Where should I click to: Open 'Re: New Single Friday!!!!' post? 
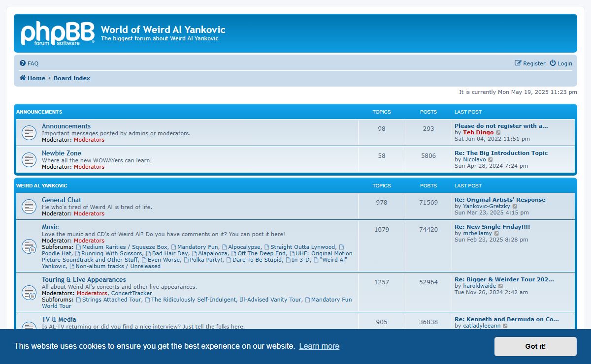492,227
